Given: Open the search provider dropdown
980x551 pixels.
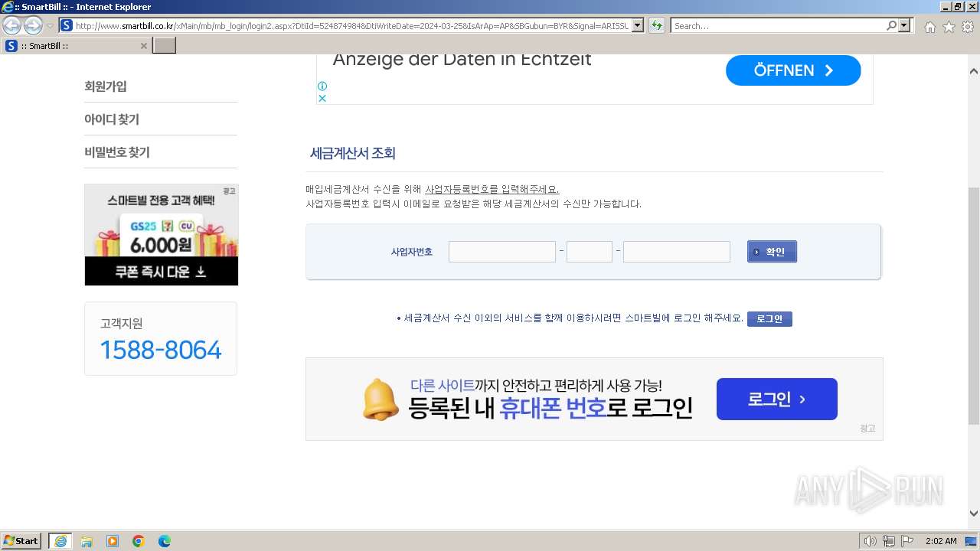Looking at the screenshot, I should pos(906,25).
